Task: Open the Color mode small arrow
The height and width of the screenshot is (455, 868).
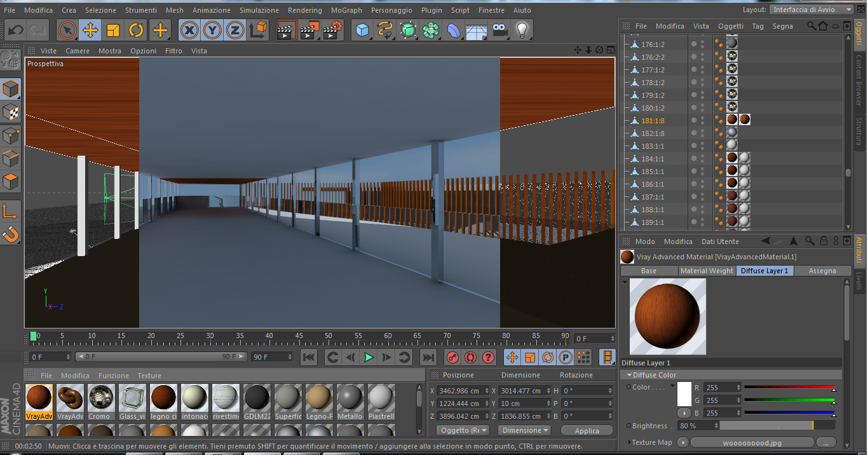Action: click(x=672, y=387)
